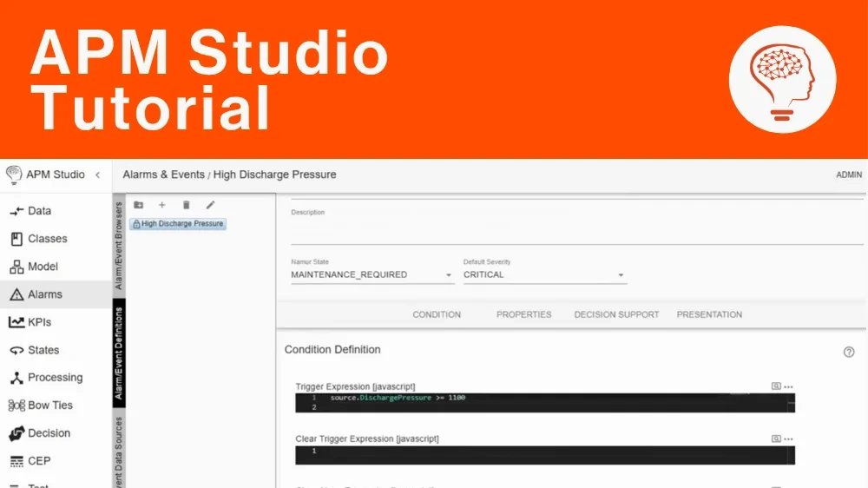868x488 pixels.
Task: Open Condition Definition help icon
Action: pyautogui.click(x=849, y=352)
